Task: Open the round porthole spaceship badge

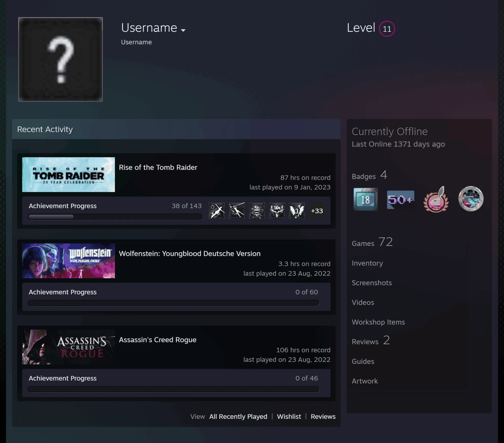Action: pyautogui.click(x=471, y=199)
